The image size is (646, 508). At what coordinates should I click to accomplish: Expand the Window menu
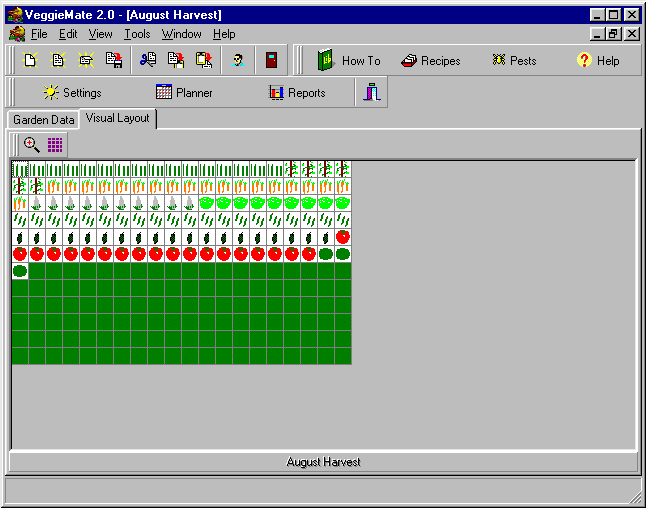(x=181, y=34)
